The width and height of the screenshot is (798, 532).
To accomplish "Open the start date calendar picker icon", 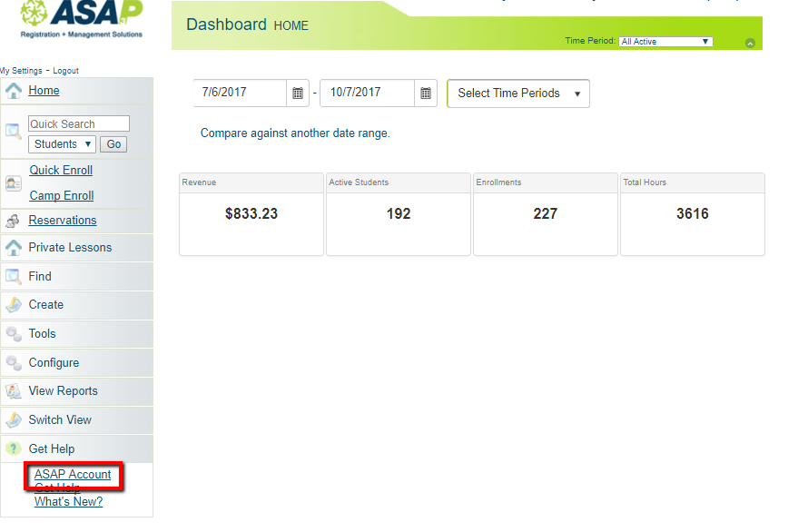I will 298,93.
